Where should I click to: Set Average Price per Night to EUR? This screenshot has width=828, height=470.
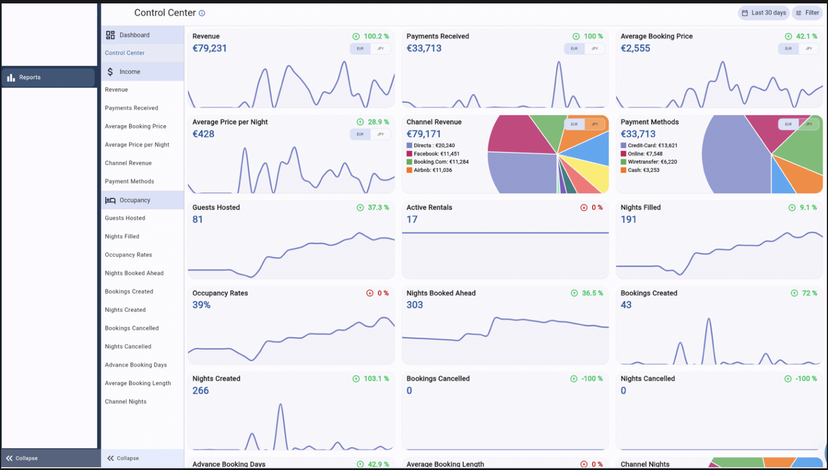tap(358, 134)
